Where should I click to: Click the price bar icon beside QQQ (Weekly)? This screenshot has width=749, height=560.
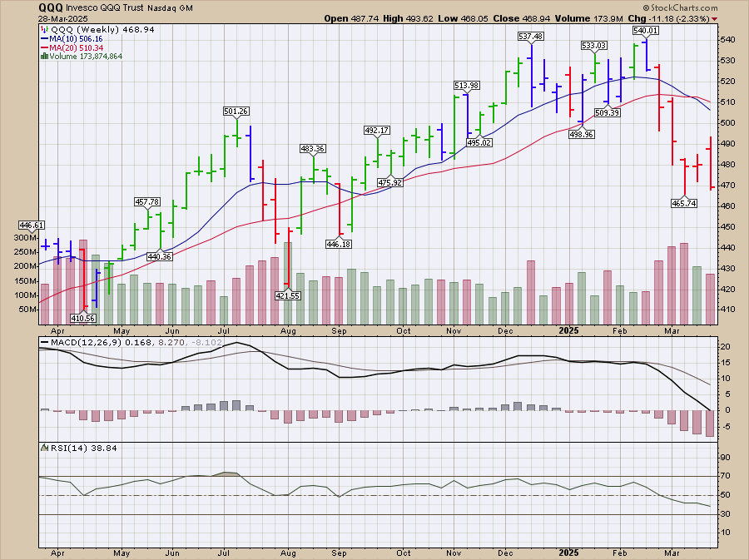coord(44,29)
